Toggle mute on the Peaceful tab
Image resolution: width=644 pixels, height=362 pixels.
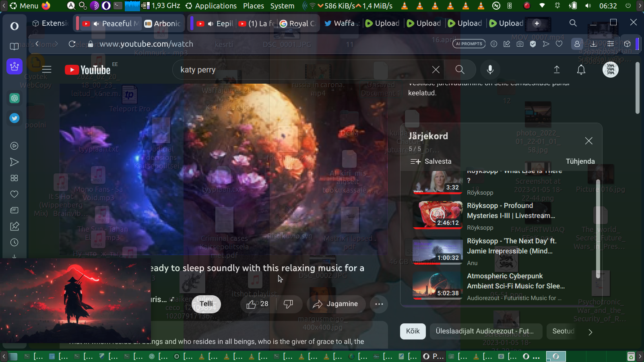[96, 24]
